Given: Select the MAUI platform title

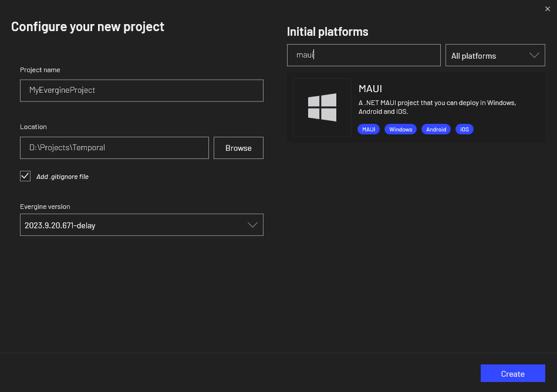Looking at the screenshot, I should point(370,89).
